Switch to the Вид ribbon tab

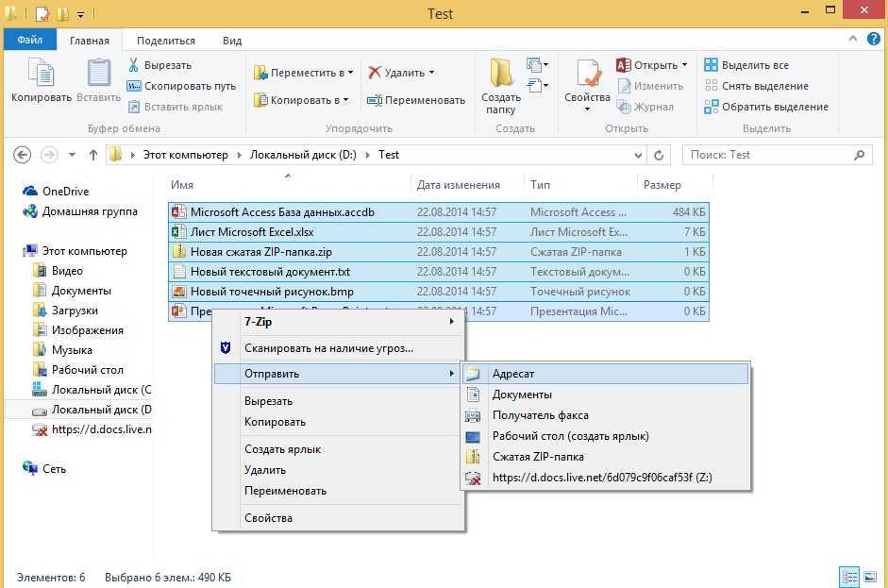click(x=232, y=41)
